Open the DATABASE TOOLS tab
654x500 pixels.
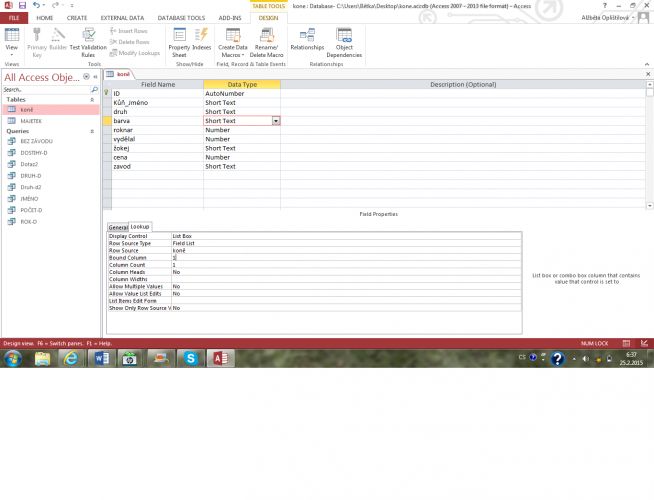coord(181,18)
